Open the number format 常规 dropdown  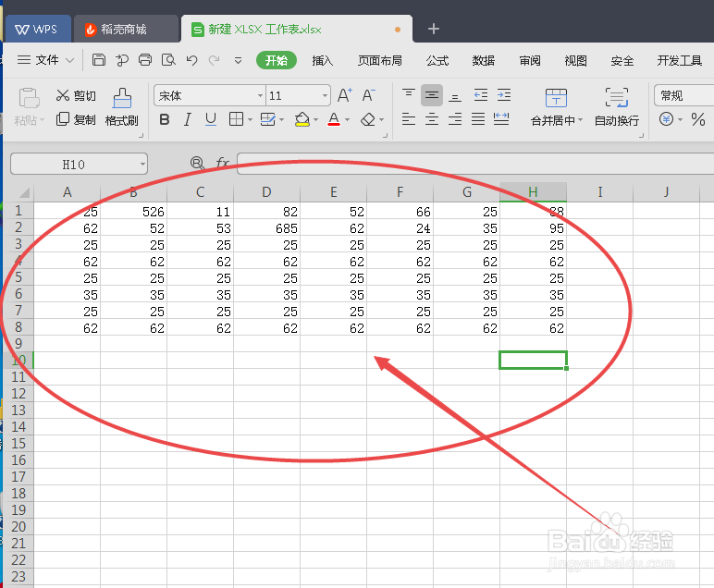[684, 95]
